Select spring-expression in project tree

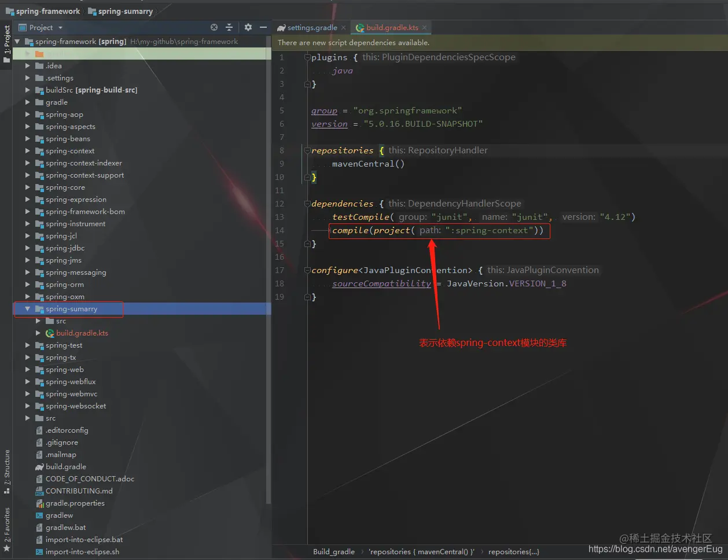pos(76,200)
